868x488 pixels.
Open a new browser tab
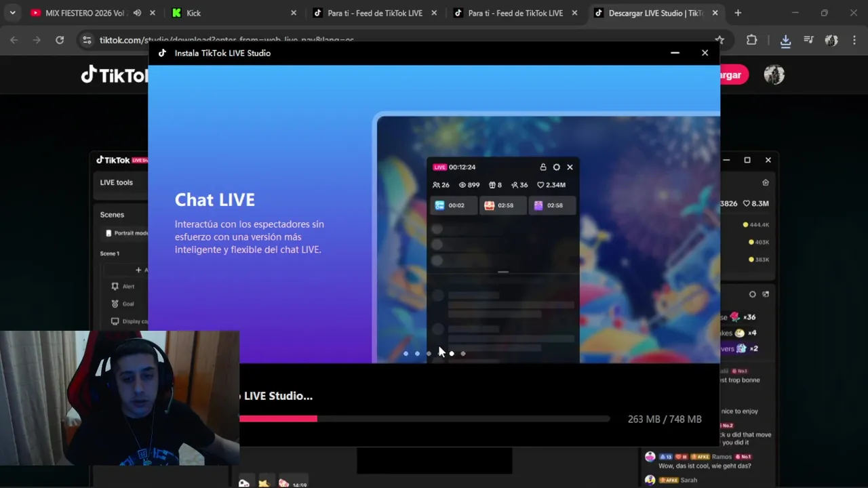(x=738, y=13)
